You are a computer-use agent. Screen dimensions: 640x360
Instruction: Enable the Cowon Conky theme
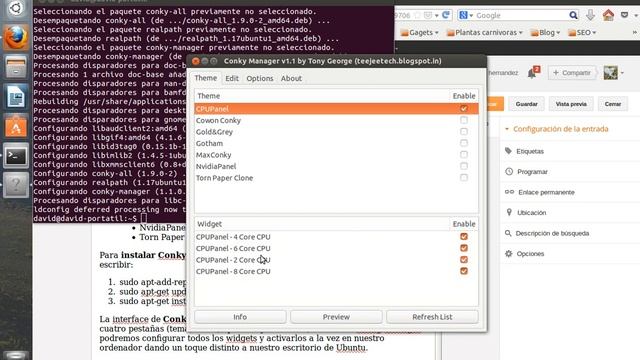point(464,120)
